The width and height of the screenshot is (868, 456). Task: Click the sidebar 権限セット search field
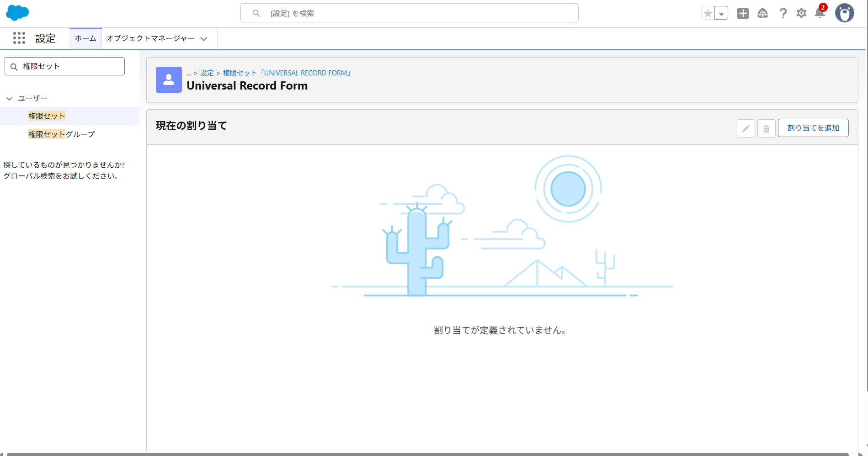pyautogui.click(x=64, y=66)
